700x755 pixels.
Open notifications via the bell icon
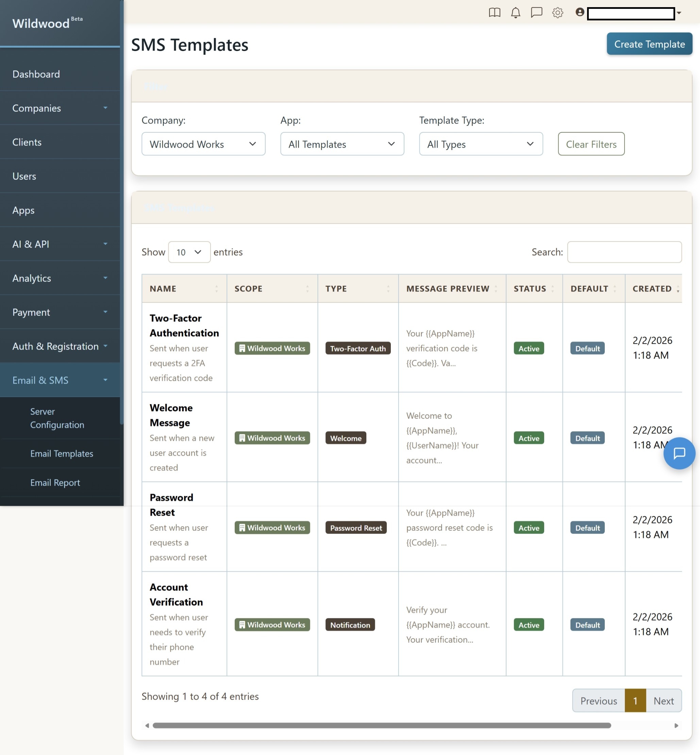[515, 13]
